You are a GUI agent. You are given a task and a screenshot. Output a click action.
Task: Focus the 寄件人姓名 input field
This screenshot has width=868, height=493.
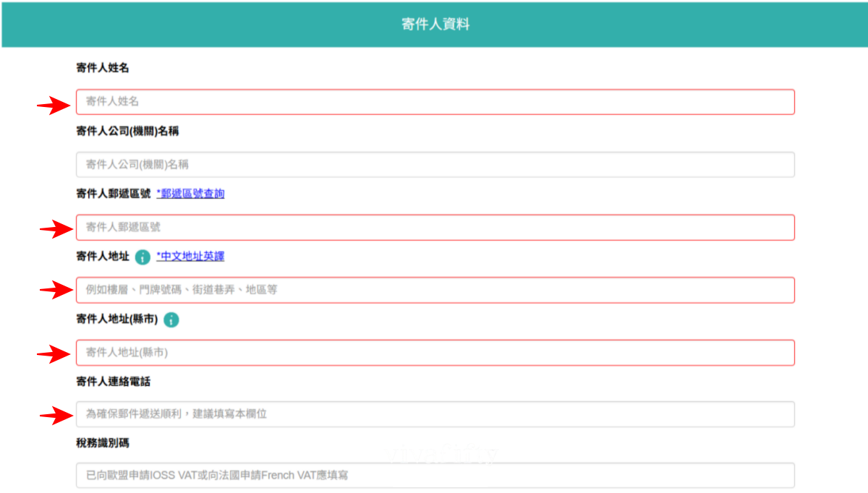pos(435,102)
